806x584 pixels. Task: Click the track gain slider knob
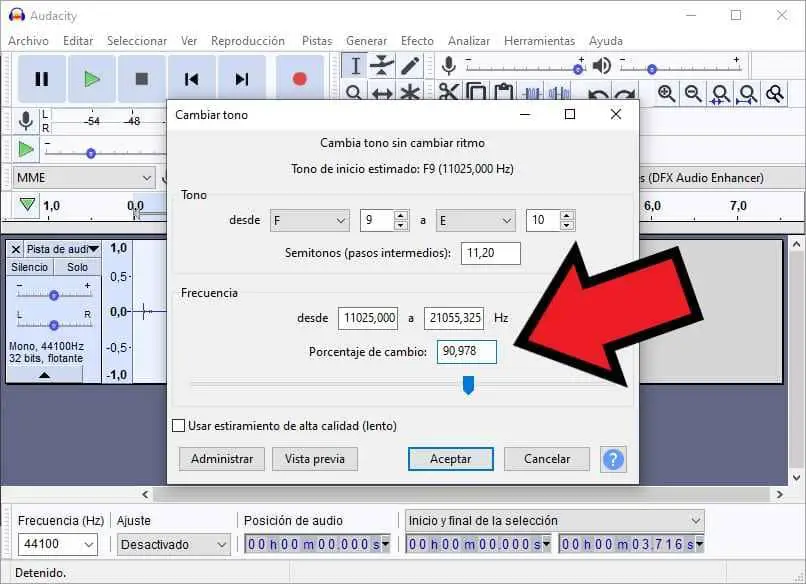click(53, 295)
